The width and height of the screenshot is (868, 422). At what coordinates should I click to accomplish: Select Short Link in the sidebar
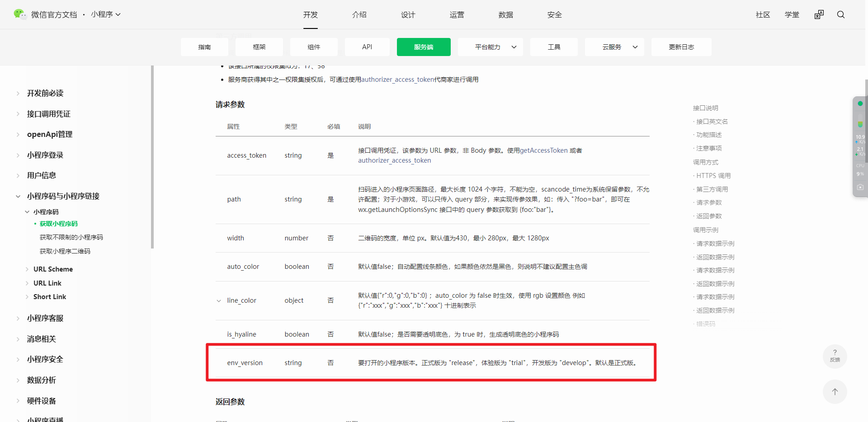click(50, 297)
